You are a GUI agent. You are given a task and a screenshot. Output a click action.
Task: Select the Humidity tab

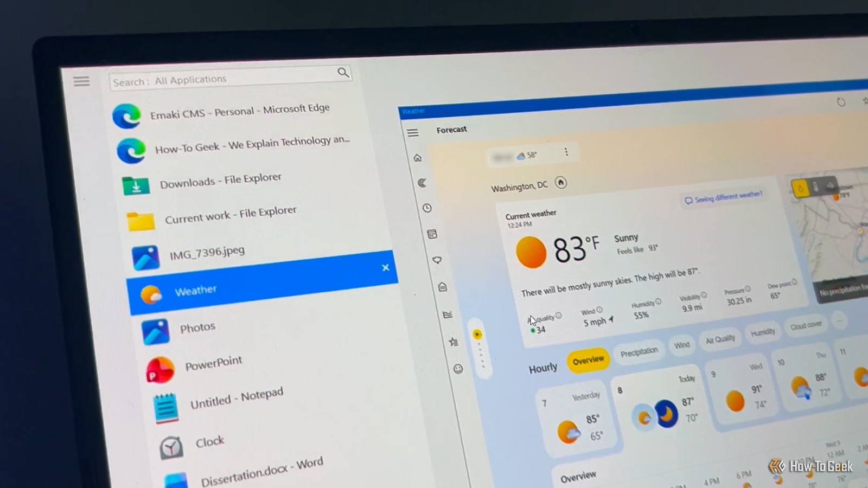pyautogui.click(x=763, y=332)
